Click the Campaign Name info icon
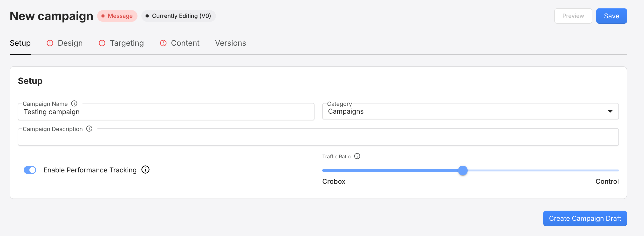 coord(74,103)
